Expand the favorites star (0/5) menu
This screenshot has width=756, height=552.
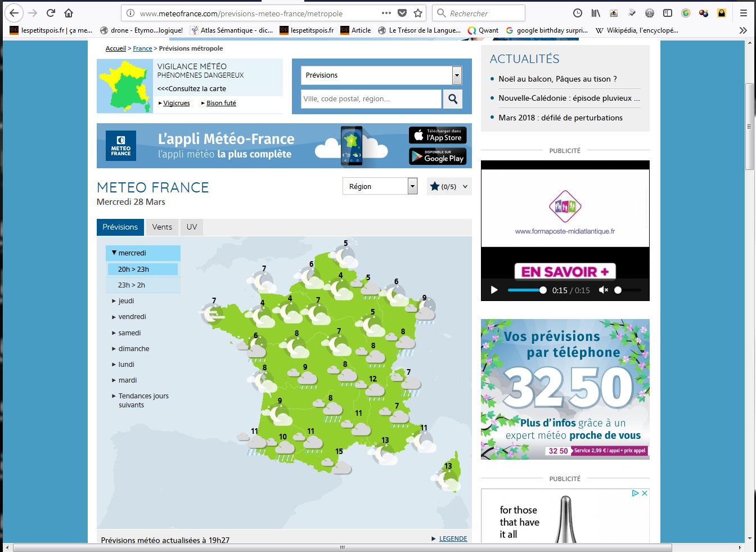[x=449, y=186]
